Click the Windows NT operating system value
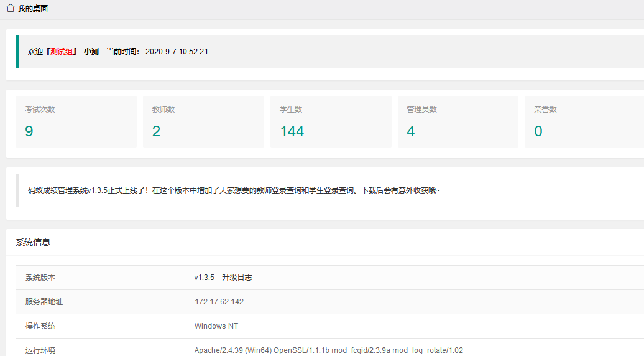Screen dimensions: 644x356 (216, 326)
